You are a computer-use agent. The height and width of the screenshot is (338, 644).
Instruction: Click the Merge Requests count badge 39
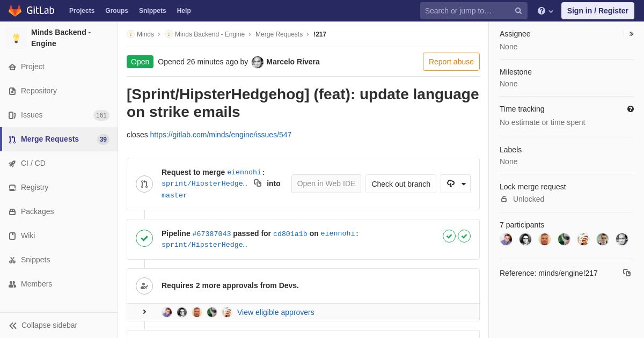(x=103, y=139)
